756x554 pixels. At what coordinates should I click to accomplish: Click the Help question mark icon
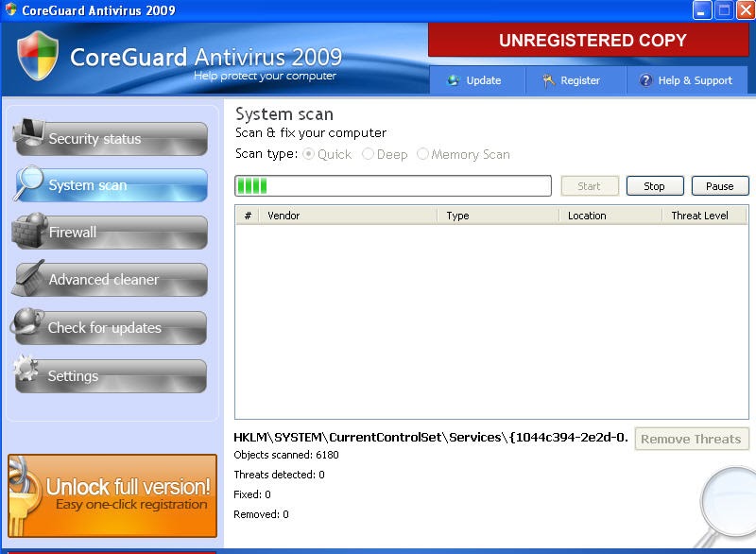point(645,80)
